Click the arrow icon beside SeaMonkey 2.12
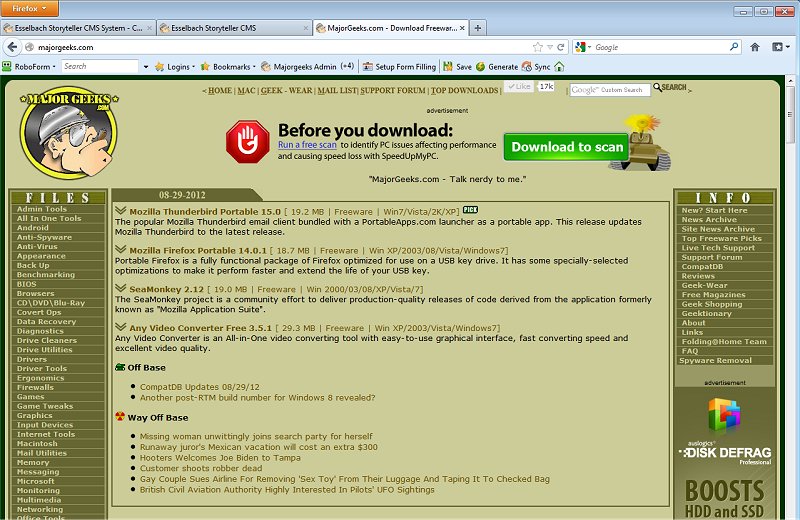800x520 pixels. (x=121, y=288)
